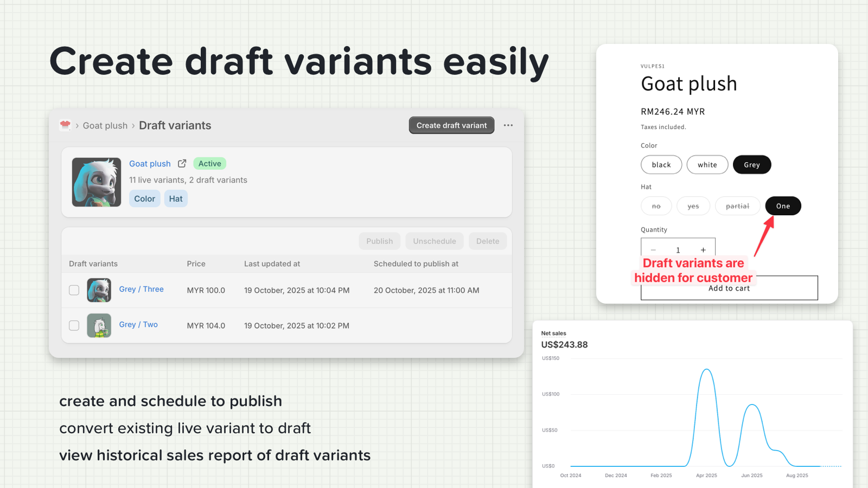
Task: Check the Grey / Two variant checkbox
Action: [x=74, y=325]
